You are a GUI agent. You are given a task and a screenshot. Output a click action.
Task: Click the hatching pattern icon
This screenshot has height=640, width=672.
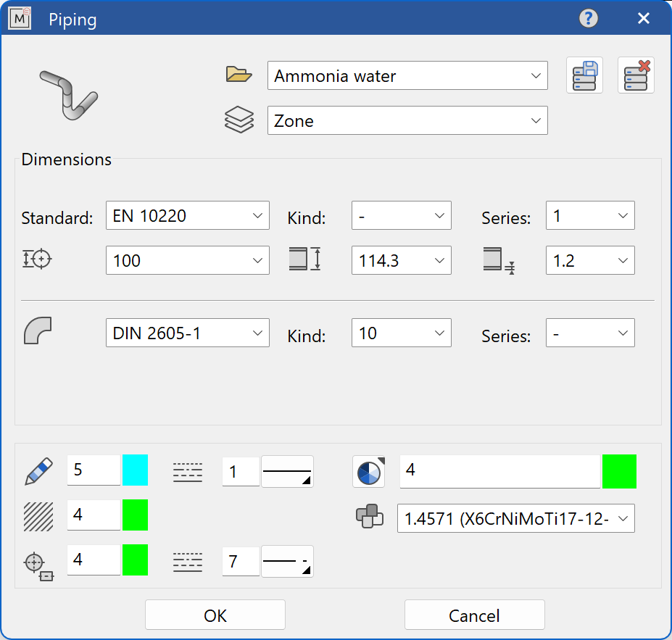38,517
